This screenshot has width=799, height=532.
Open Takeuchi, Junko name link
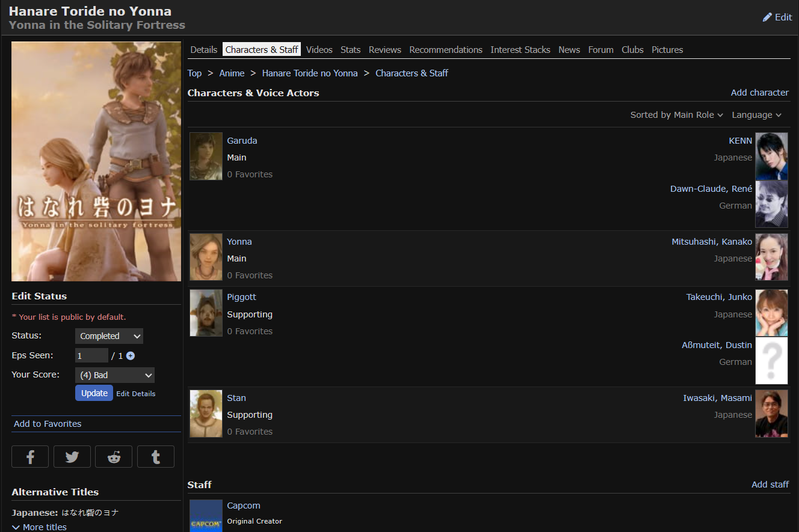click(x=719, y=297)
